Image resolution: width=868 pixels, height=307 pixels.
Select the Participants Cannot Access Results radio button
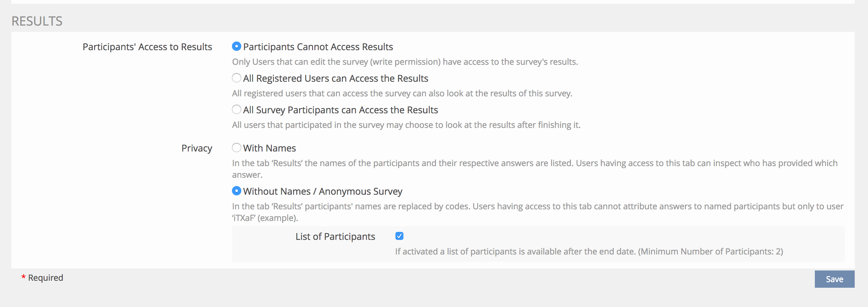tap(237, 47)
